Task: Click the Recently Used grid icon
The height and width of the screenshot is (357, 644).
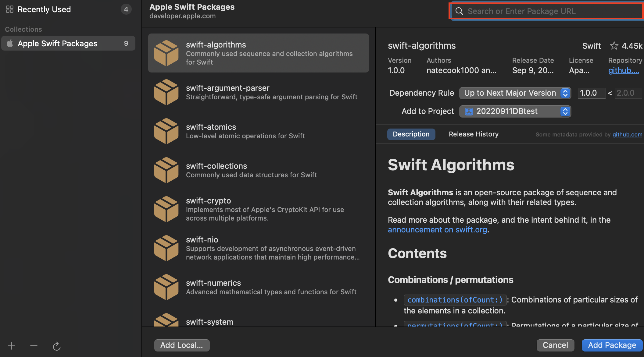Action: point(10,9)
